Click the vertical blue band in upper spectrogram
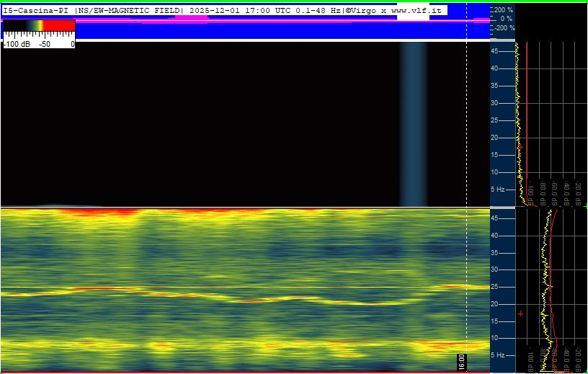Screen dimensions: 588x374 point(414,123)
